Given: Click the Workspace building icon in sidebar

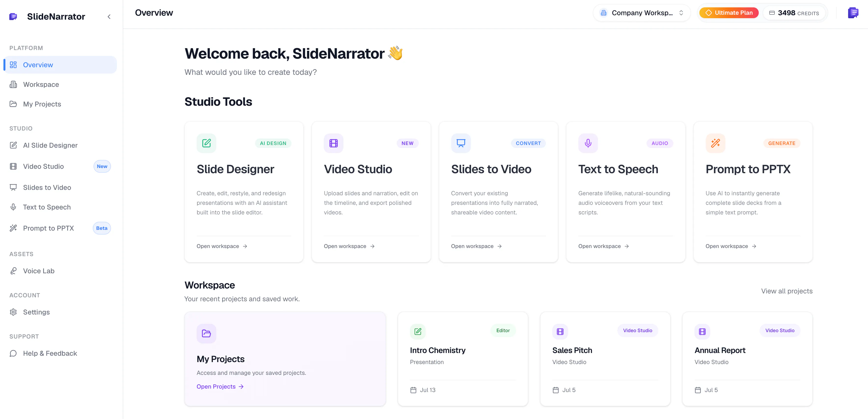Looking at the screenshot, I should click(13, 85).
